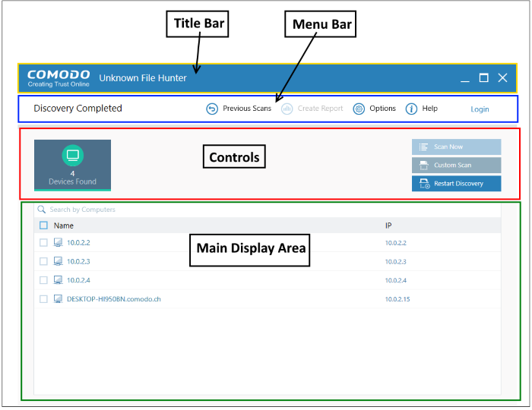
Task: Click IP cell 10.0.2.4
Action: coord(396,281)
